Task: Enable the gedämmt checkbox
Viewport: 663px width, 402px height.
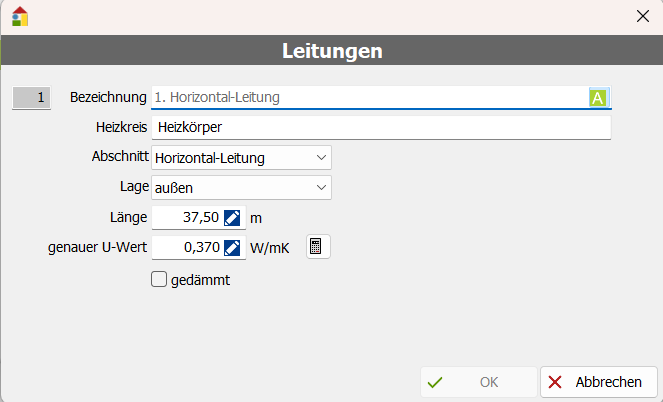Action: click(158, 280)
